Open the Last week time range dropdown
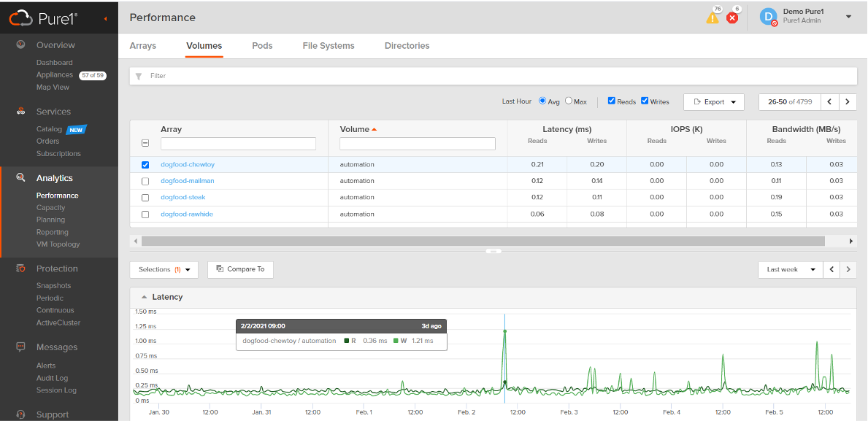Screen dimensions: 868x421 point(789,269)
